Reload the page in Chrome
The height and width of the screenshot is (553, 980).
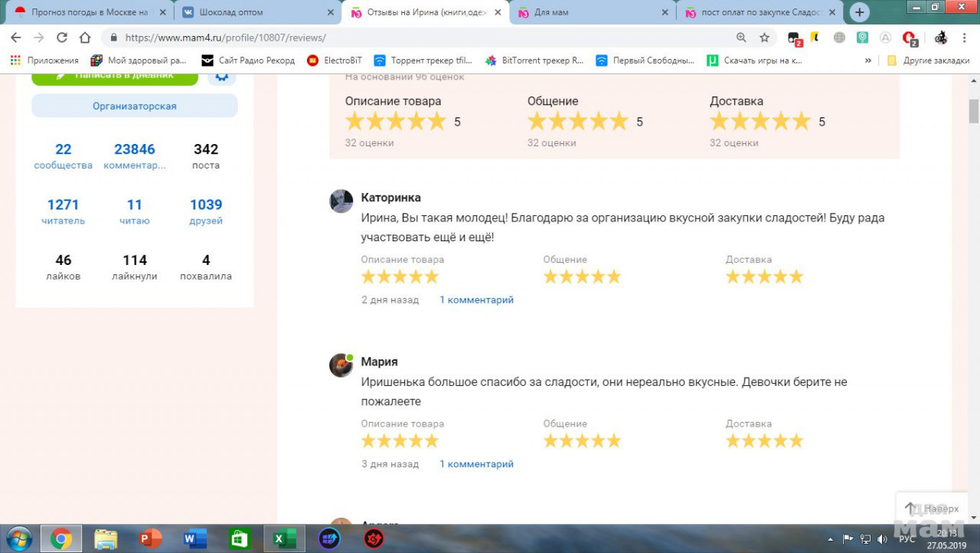coord(62,38)
